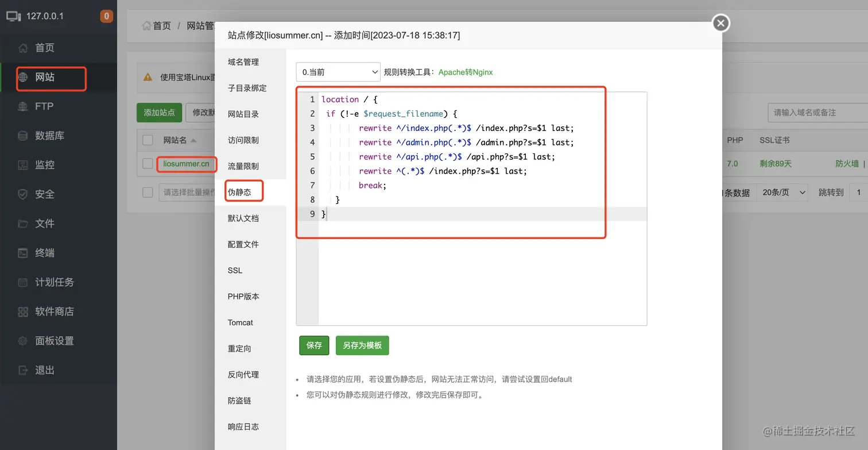Open the 请选择批量操作 batch dropdown
This screenshot has width=868, height=450.
[187, 193]
